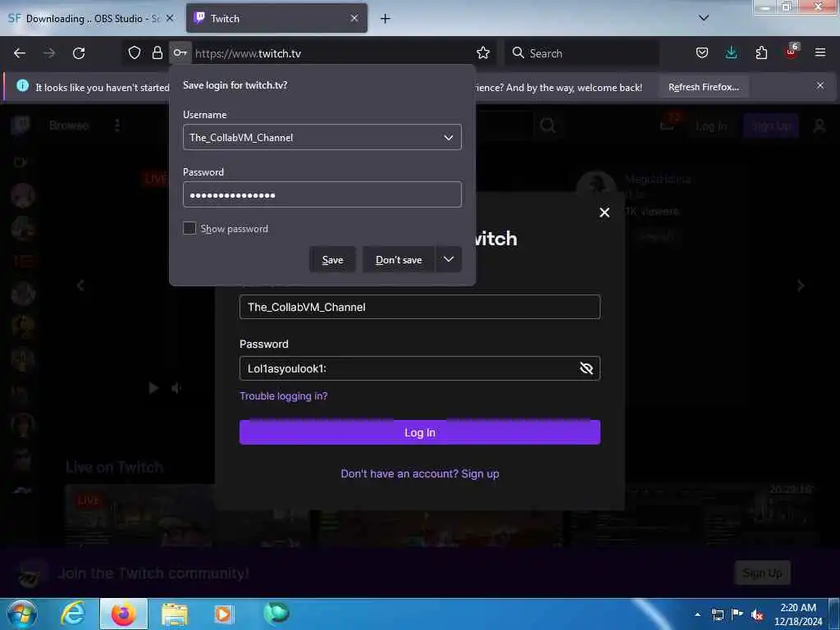The height and width of the screenshot is (630, 840).
Task: Close the Twitch tab
Action: (354, 19)
